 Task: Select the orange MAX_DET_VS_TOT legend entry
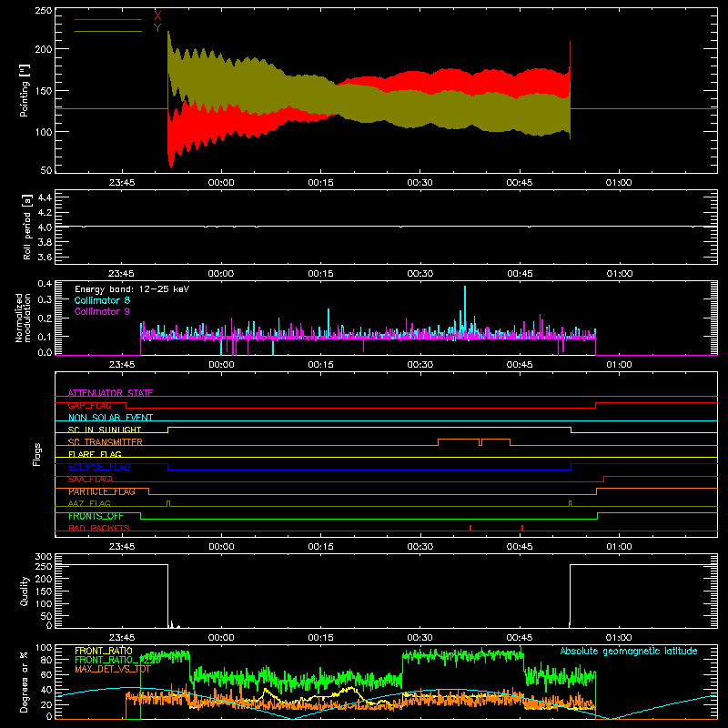point(113,669)
